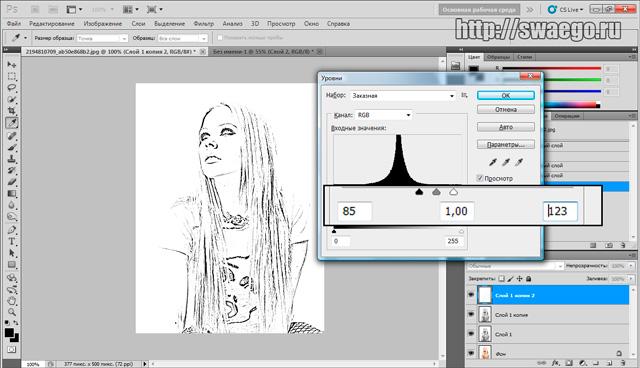Switch to the Без имени-1 document tab
Image resolution: width=640 pixels, height=368 pixels.
(263, 52)
